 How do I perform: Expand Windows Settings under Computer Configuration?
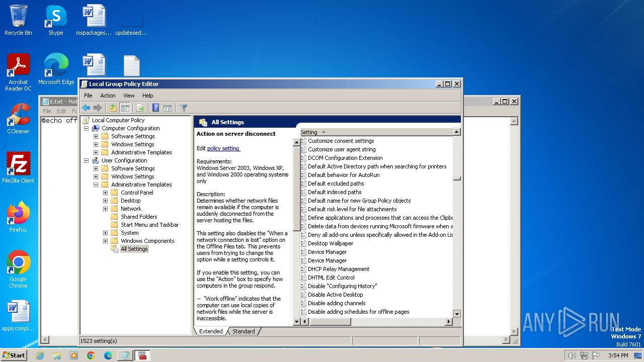(96, 144)
